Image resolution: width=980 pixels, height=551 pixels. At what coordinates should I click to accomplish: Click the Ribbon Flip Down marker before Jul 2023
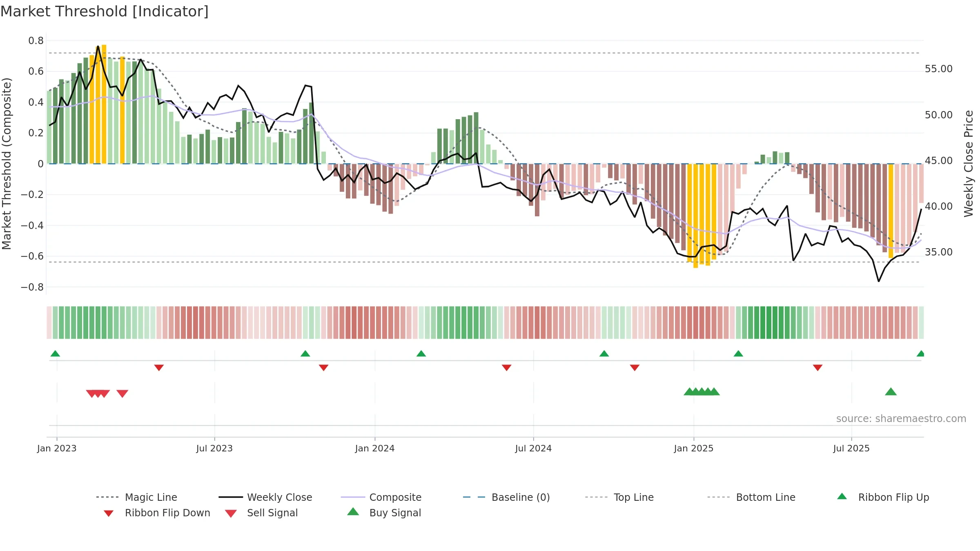(x=159, y=368)
